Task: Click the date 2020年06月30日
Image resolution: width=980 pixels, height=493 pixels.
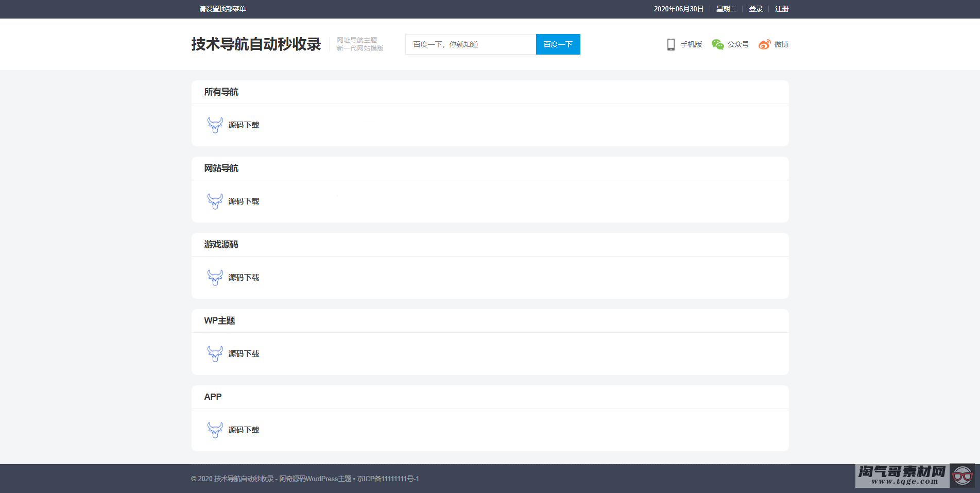Action: pyautogui.click(x=678, y=9)
